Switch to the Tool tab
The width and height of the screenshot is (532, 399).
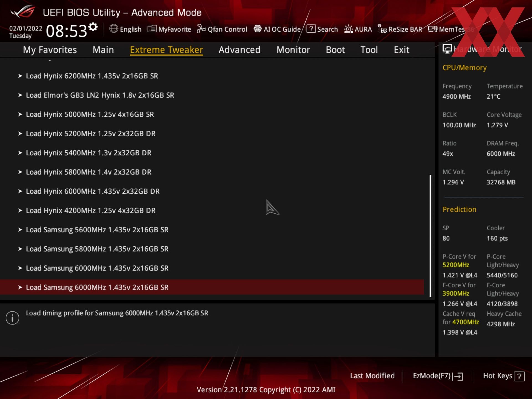[x=369, y=50]
